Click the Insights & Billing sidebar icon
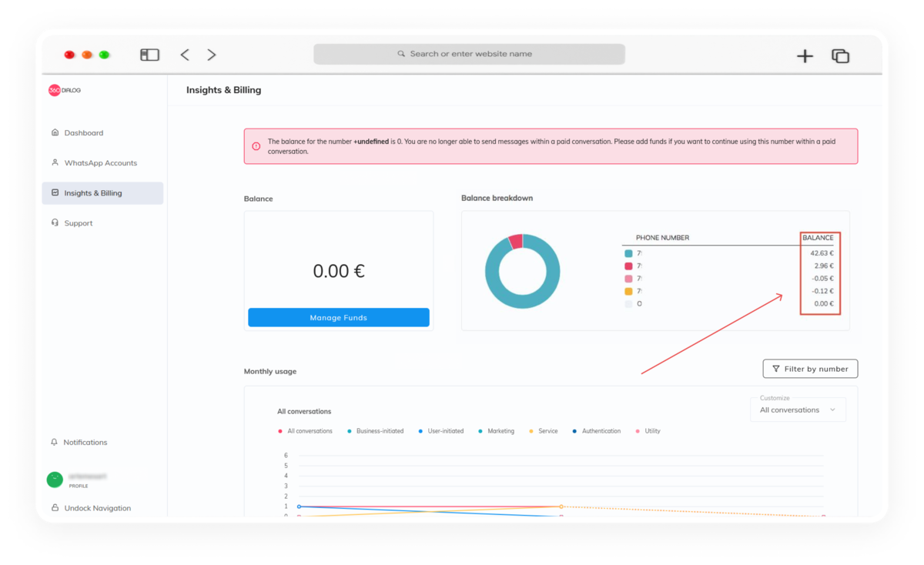The height and width of the screenshot is (565, 924). point(55,192)
